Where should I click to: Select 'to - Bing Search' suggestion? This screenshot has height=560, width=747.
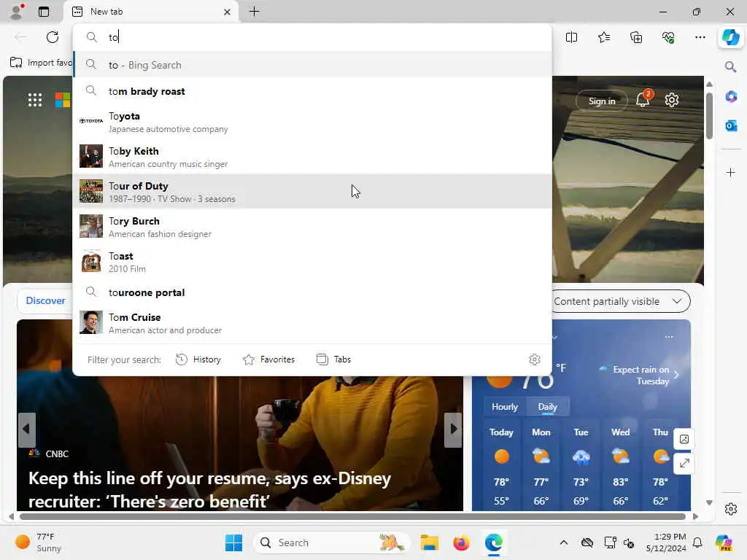click(312, 65)
